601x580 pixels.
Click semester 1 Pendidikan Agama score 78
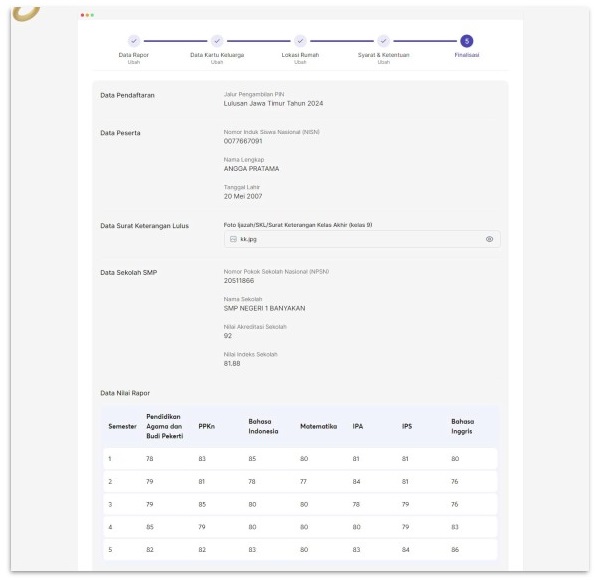point(149,458)
